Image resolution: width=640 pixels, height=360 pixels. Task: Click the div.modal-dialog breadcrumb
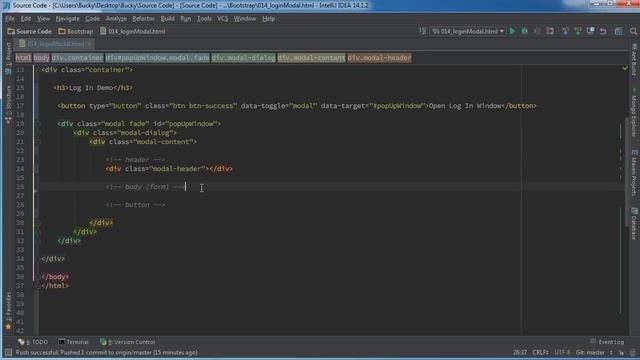pyautogui.click(x=243, y=58)
